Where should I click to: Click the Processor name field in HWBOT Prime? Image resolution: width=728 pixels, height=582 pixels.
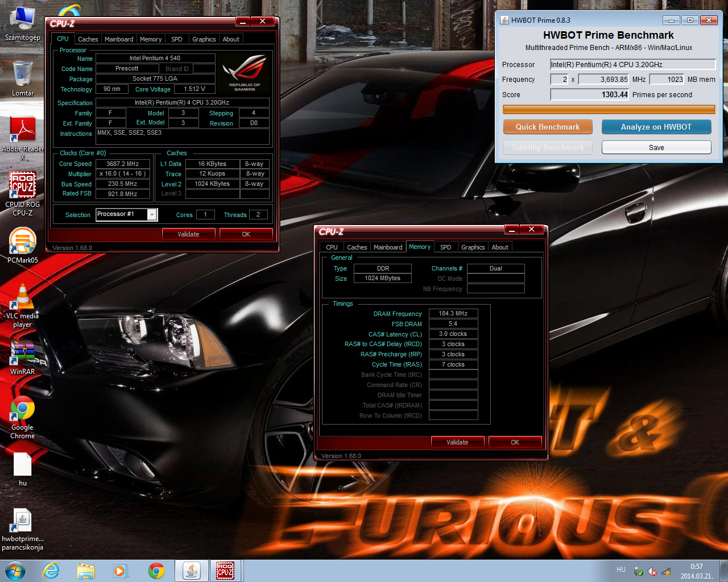[632, 64]
